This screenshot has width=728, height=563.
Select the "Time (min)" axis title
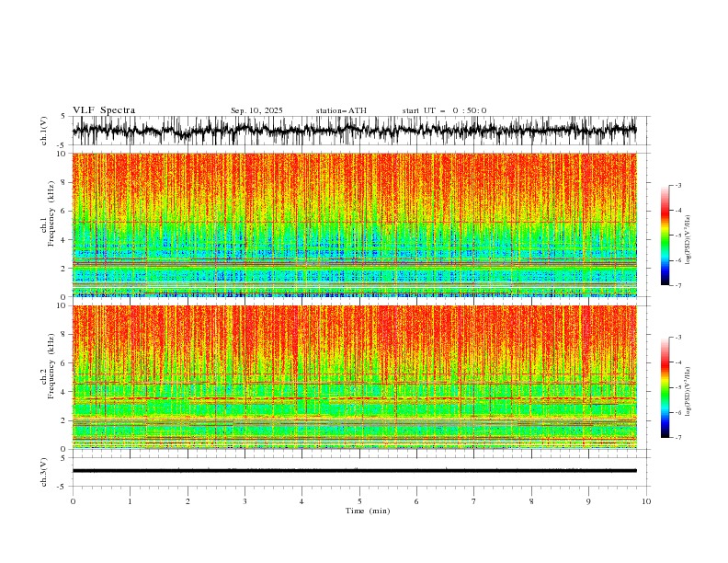368,511
